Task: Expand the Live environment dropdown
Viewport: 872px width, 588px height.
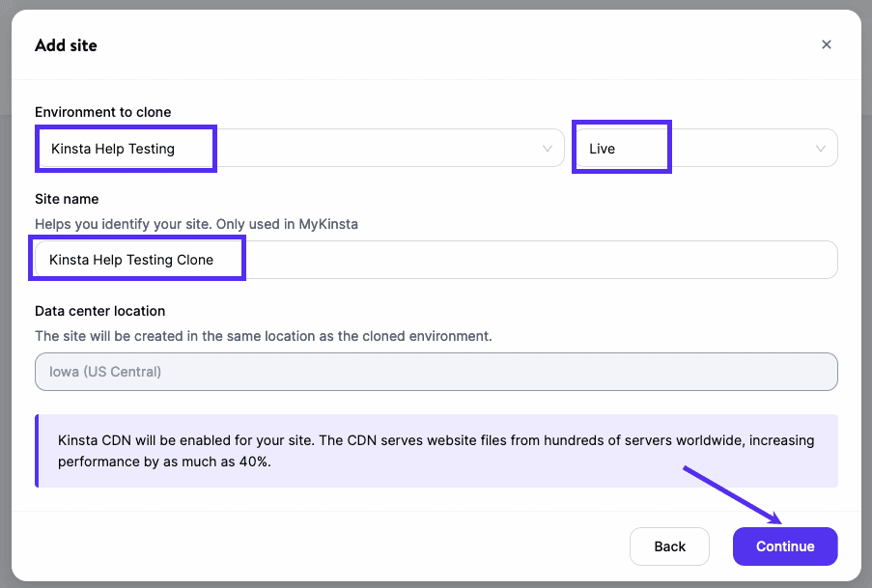Action: click(x=705, y=149)
